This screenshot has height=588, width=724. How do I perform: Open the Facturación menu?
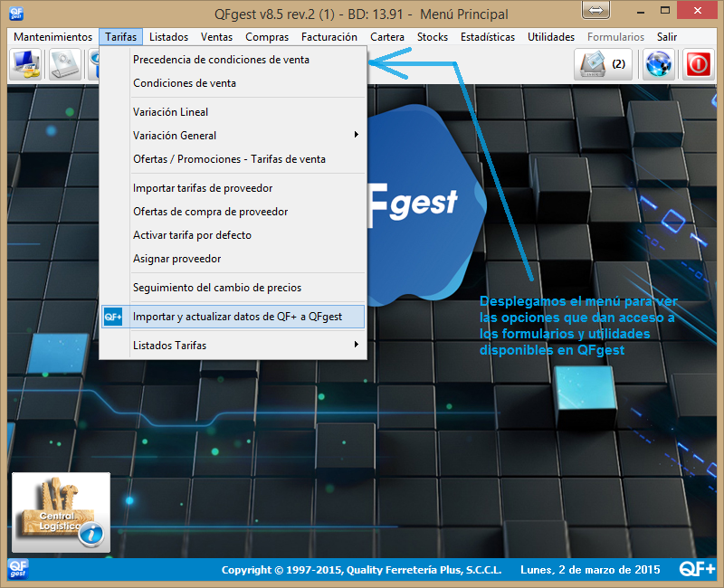coord(329,37)
